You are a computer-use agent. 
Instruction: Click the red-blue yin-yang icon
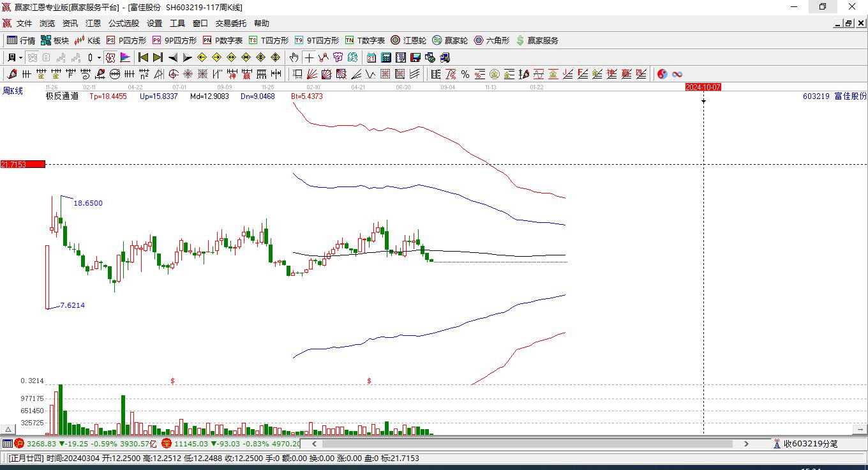pyautogui.click(x=662, y=74)
